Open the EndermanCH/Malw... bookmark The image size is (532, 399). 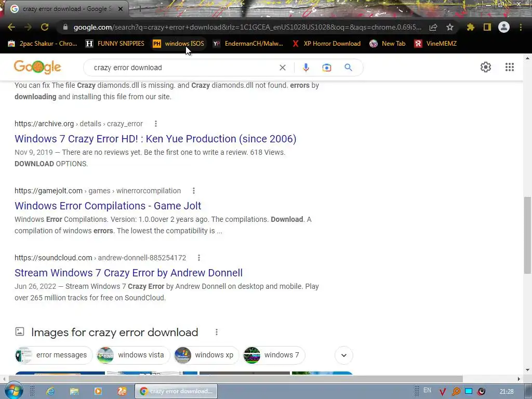(x=248, y=44)
